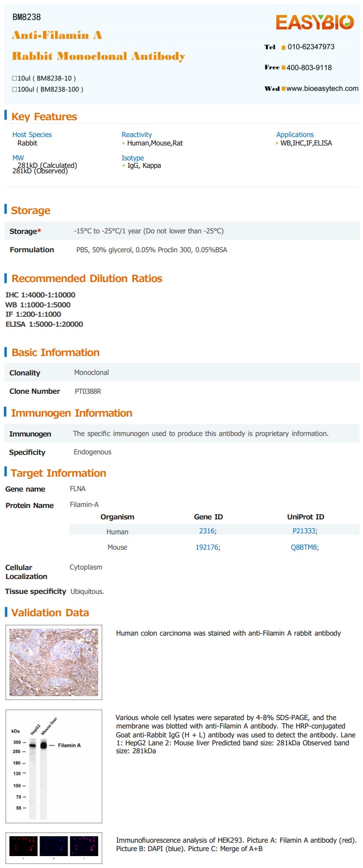
Task: Check the 10ul BM8238-10 checkbox
Action: click(14, 78)
